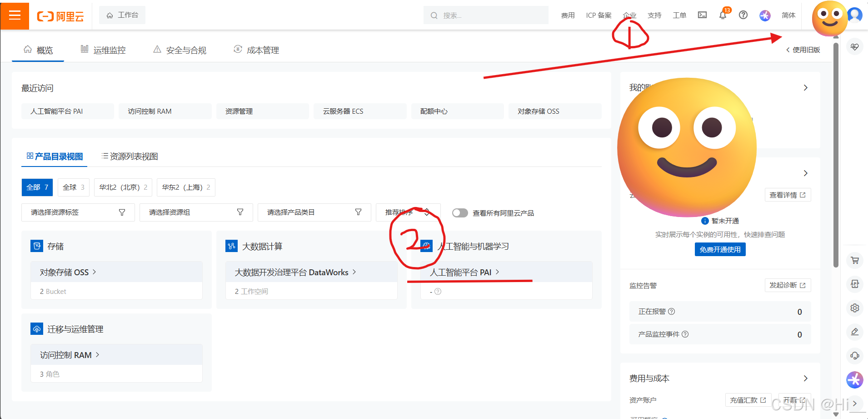This screenshot has width=868, height=419.
Task: Click the 存储 category icon
Action: click(x=37, y=246)
